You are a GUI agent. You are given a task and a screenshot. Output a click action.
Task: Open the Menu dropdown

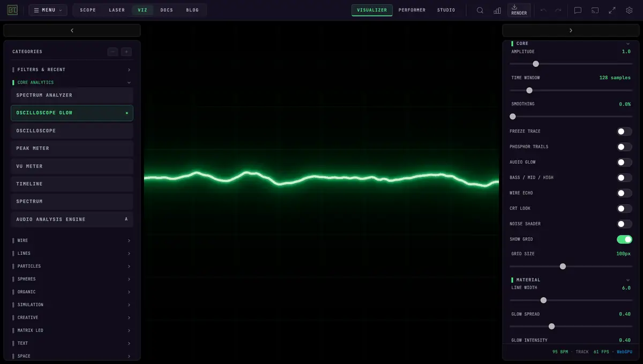[48, 10]
